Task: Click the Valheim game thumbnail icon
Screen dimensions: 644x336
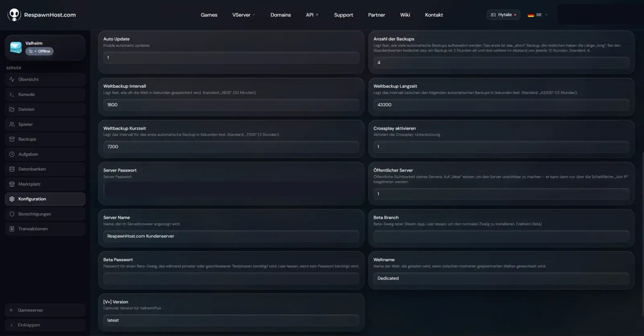Action: [16, 47]
